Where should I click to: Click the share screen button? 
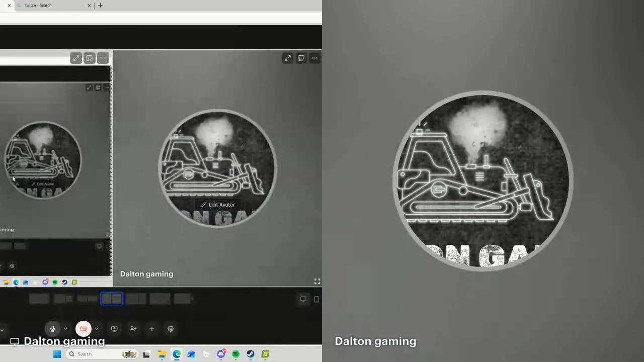click(x=114, y=329)
